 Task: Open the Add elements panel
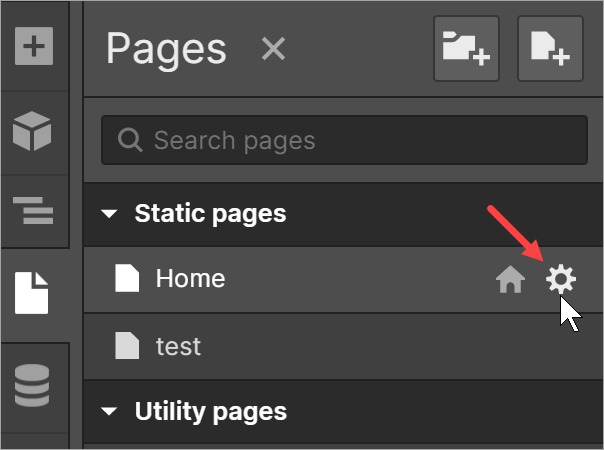(34, 46)
